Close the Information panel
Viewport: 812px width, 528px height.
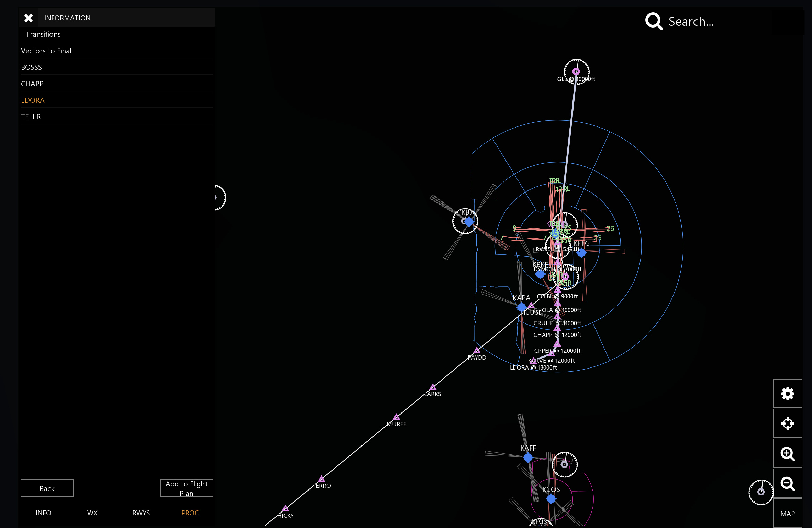pos(29,18)
